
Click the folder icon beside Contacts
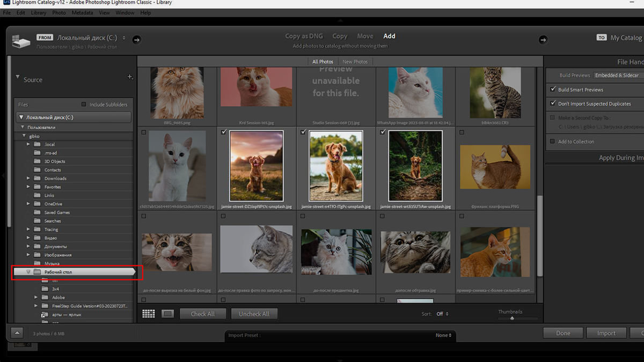point(37,170)
